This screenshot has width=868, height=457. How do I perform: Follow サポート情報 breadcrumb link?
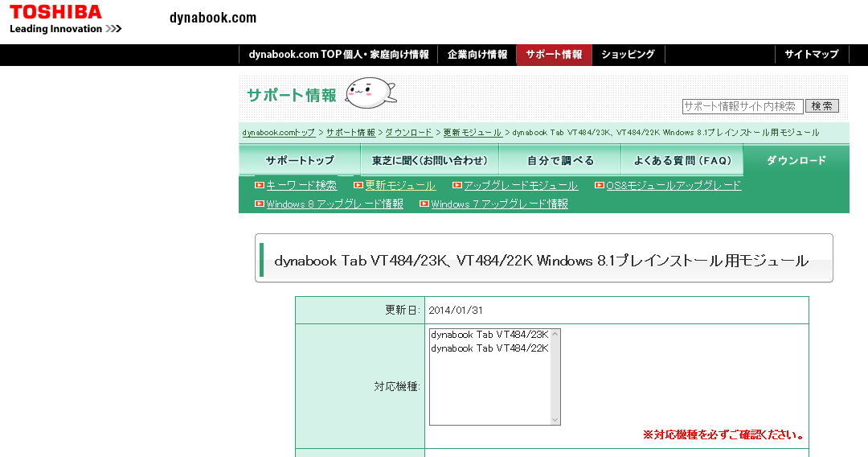(350, 133)
